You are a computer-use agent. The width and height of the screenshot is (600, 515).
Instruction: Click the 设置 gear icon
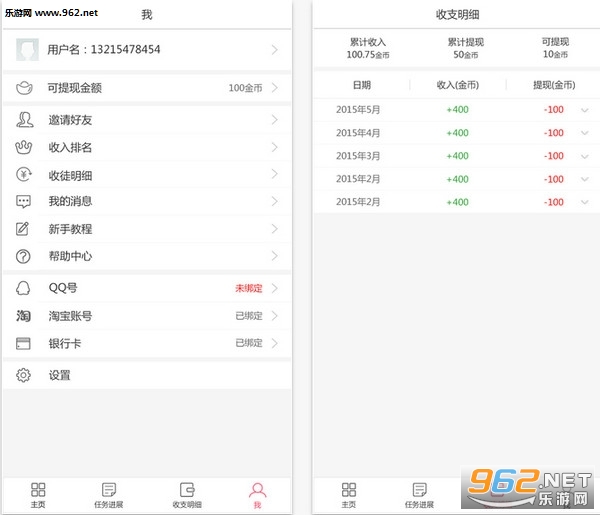tap(24, 375)
